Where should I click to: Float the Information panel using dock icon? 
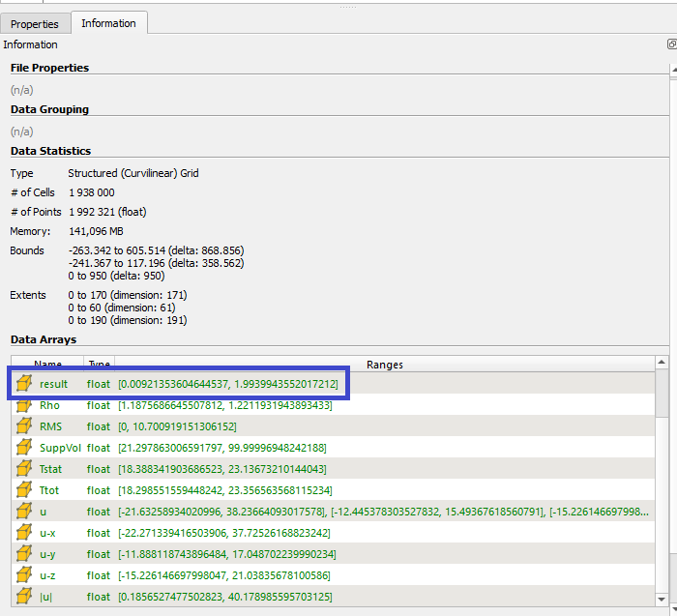pyautogui.click(x=672, y=44)
